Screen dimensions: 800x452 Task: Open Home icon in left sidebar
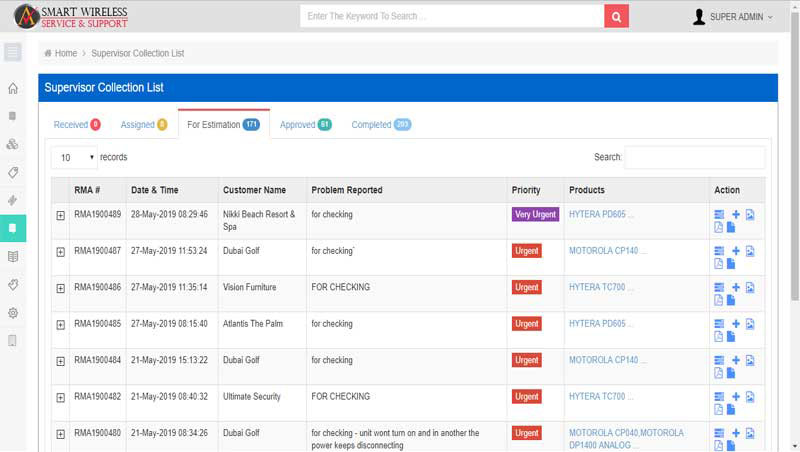(13, 88)
